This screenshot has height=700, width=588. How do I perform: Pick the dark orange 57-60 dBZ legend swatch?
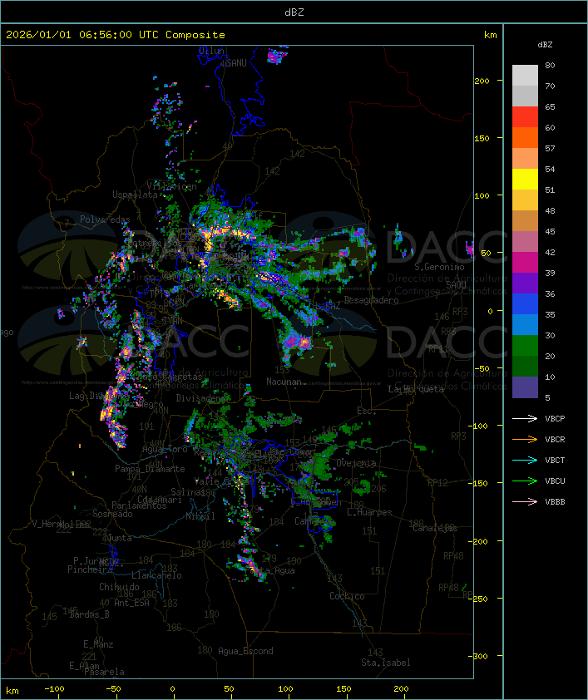pyautogui.click(x=525, y=137)
